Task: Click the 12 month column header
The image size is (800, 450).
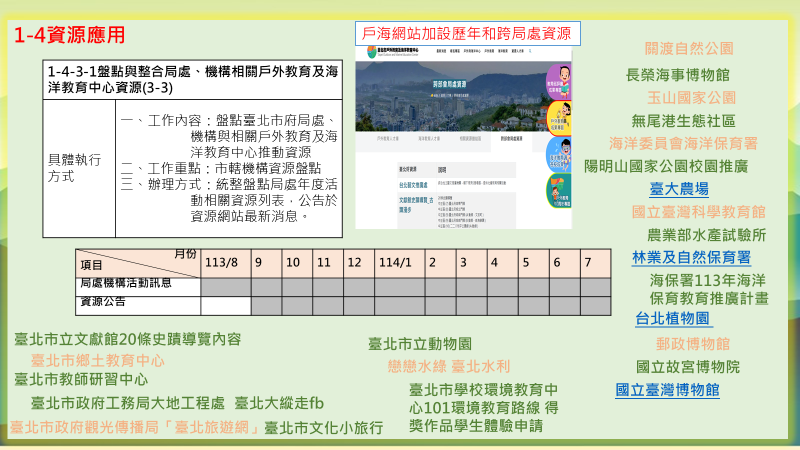Action: point(359,263)
